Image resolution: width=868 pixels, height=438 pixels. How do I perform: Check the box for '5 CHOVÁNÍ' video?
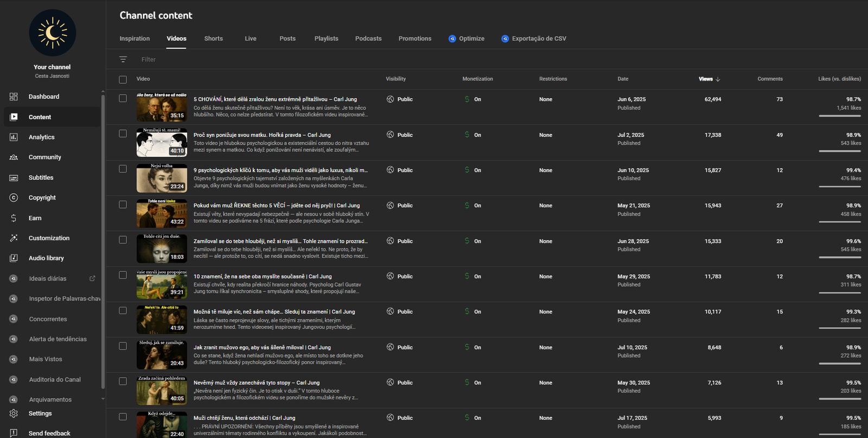point(123,98)
